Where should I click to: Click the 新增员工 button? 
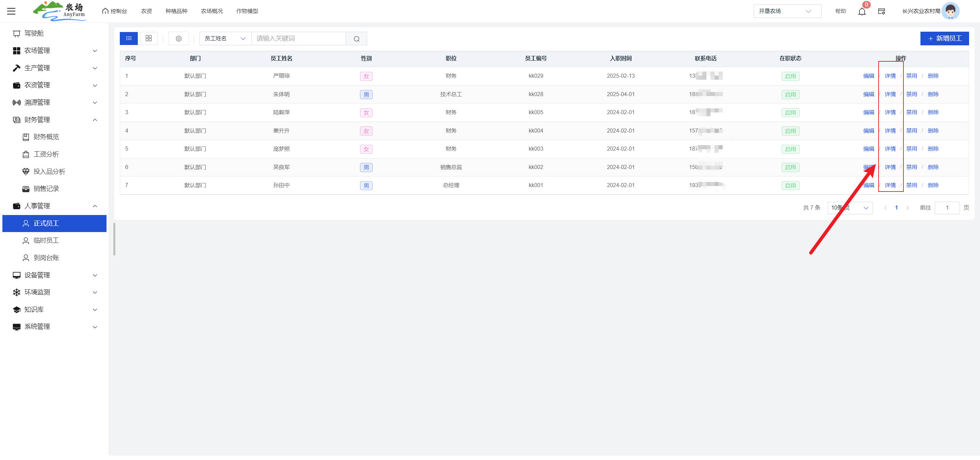pyautogui.click(x=944, y=39)
